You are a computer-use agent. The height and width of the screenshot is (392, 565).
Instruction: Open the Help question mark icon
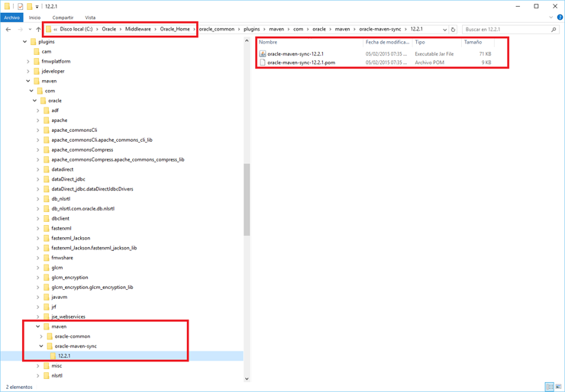click(x=560, y=18)
